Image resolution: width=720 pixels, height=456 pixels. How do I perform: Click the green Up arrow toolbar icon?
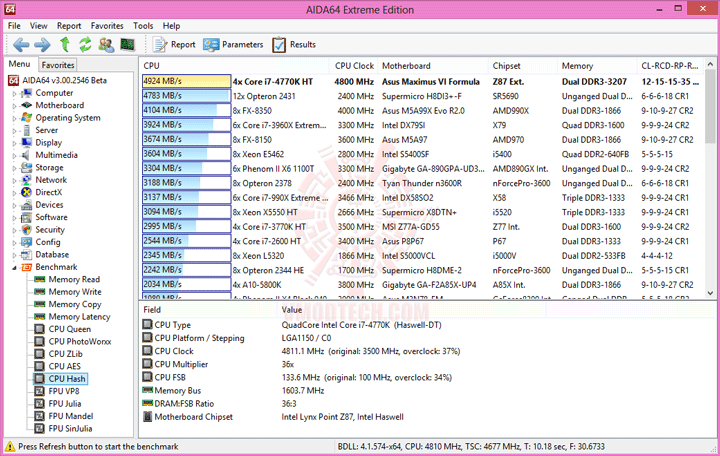[65, 45]
